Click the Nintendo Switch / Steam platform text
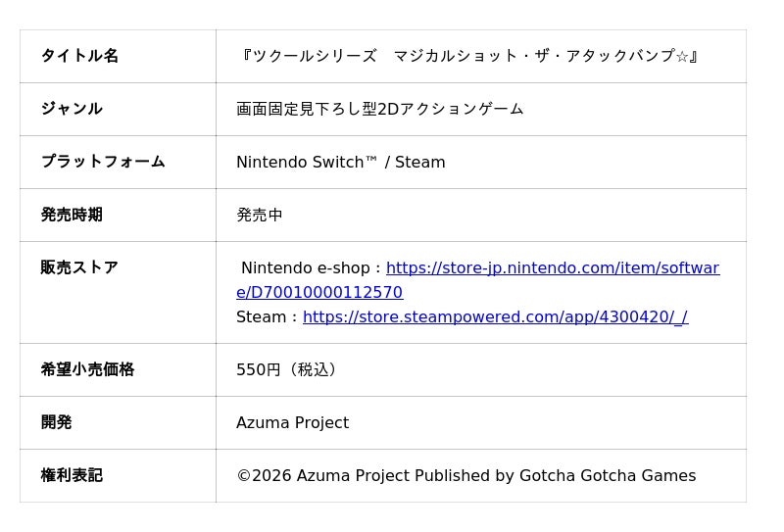The image size is (784, 532). coord(340,162)
